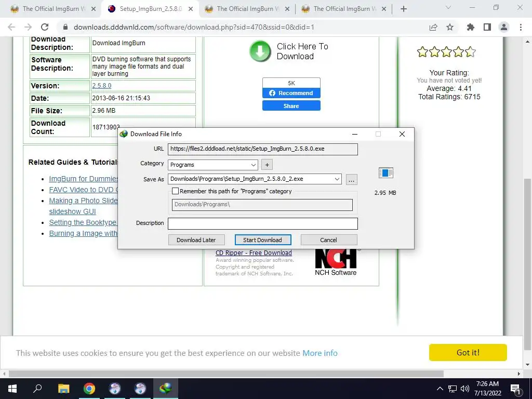Open ImgBurn for Dummies guide link
The width and height of the screenshot is (532, 399).
84,179
